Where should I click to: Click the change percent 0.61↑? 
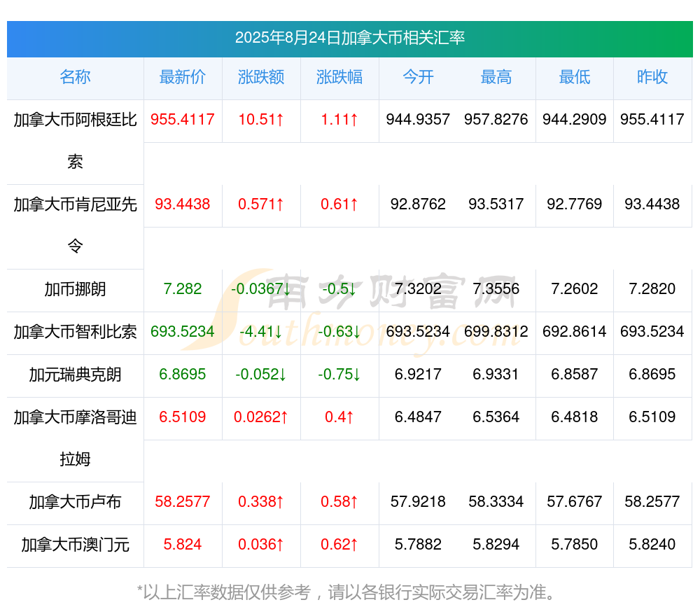(x=339, y=204)
